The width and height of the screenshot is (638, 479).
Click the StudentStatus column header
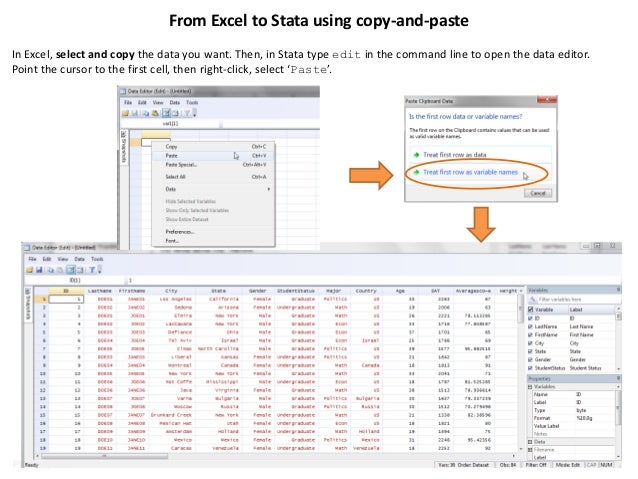coord(296,291)
